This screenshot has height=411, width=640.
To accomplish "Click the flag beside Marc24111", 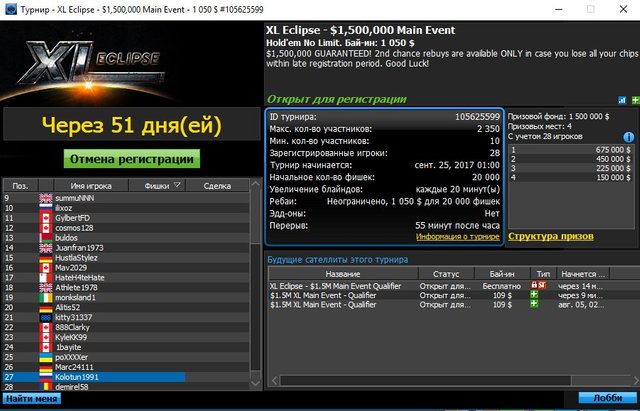I will pos(46,367).
